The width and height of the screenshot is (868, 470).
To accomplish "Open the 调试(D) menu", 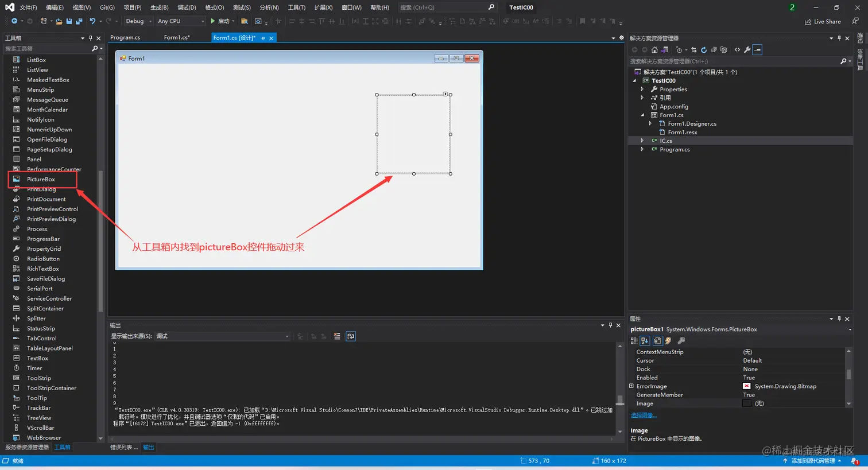I will [x=187, y=7].
